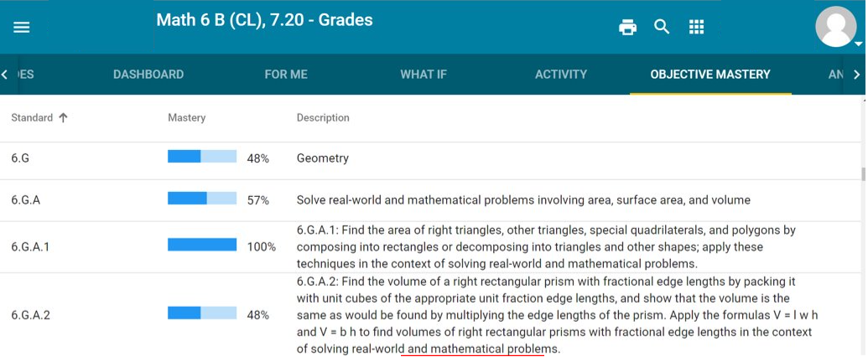The image size is (868, 362).
Task: Click the print icon
Action: coord(627,27)
